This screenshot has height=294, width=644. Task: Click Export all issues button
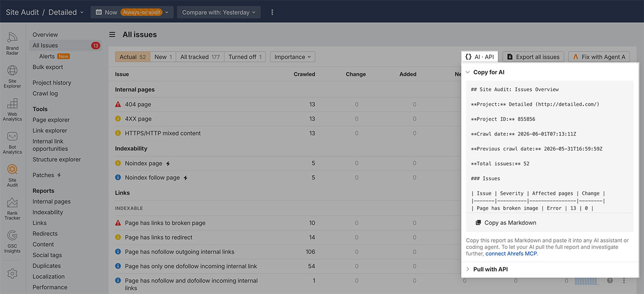click(533, 57)
